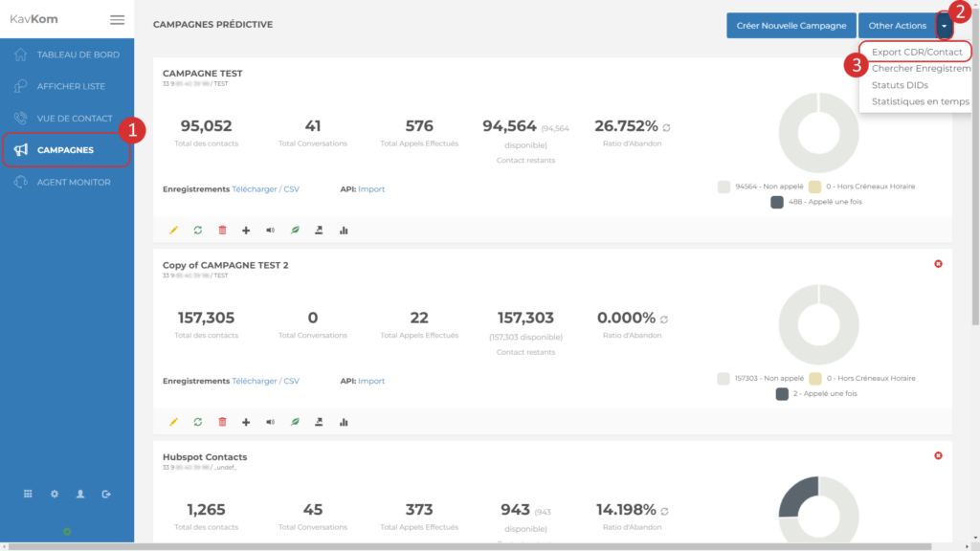Select Export CDR/Contact from dropdown menu
The width and height of the screenshot is (980, 551).
point(917,52)
